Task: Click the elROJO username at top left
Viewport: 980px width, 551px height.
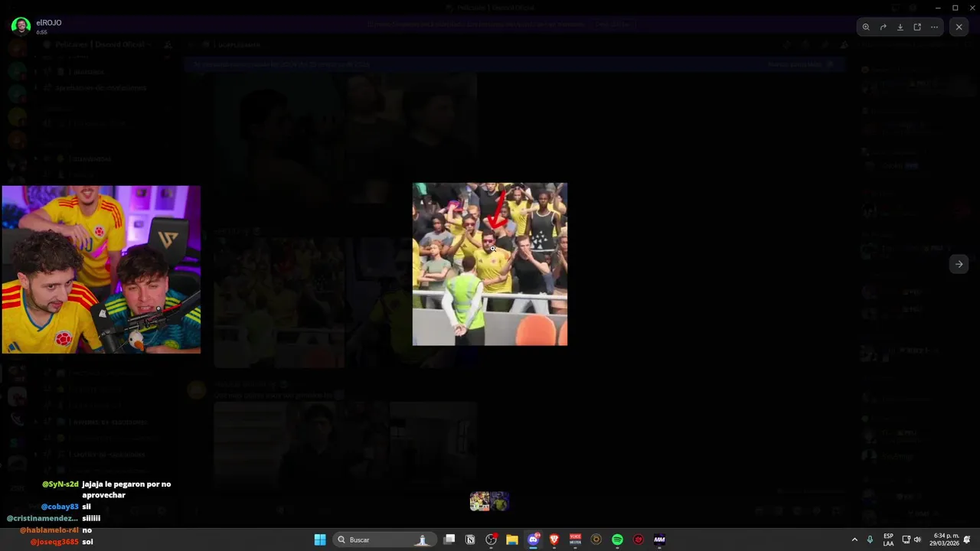Action: point(49,23)
